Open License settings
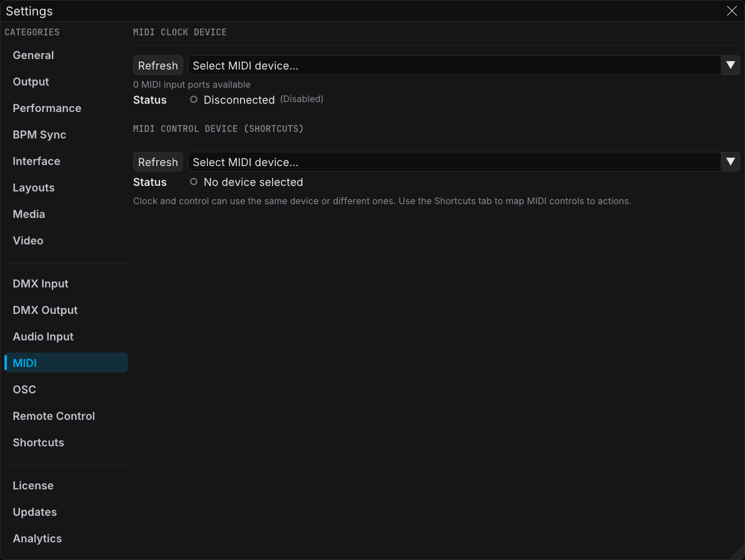This screenshot has width=745, height=560. pos(66,486)
